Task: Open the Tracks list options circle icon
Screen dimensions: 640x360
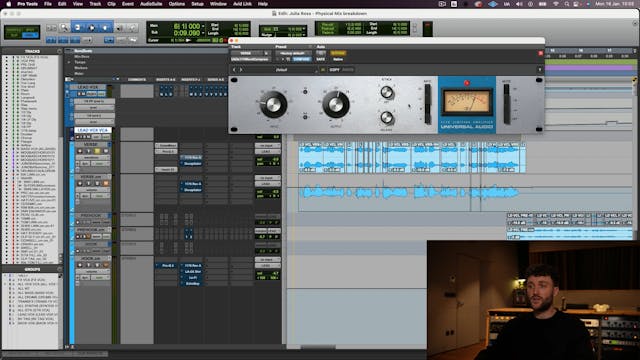Action: (60, 51)
